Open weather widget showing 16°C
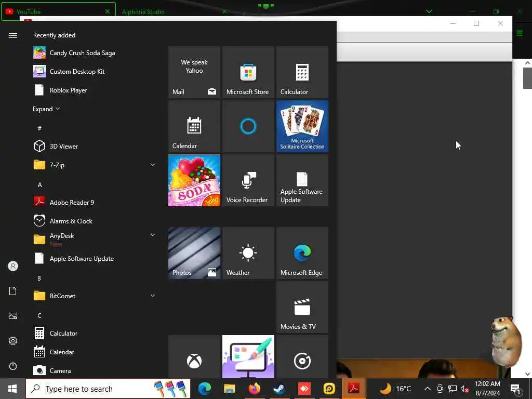Screen dimensions: 532x399 (x=395, y=389)
